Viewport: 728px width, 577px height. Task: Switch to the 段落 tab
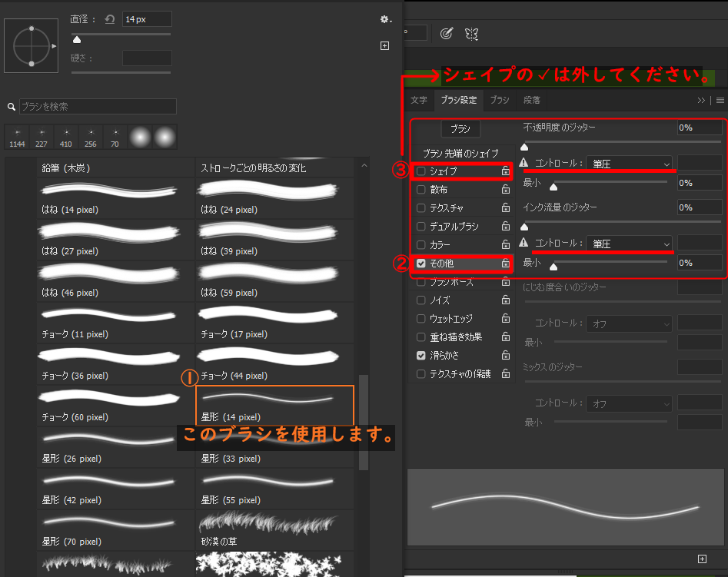[531, 100]
